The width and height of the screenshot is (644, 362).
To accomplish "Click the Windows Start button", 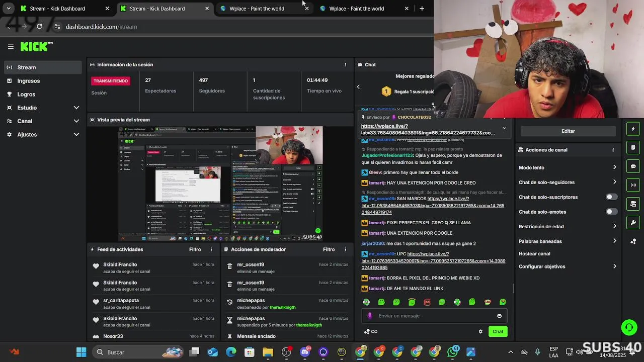I will pos(81,352).
